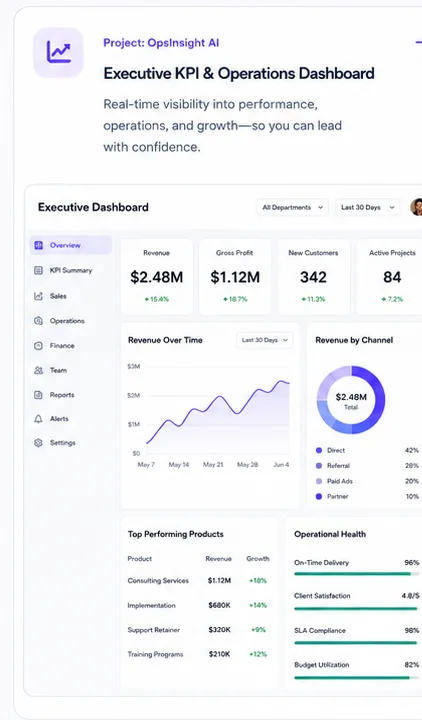422x720 pixels.
Task: Click the Project: OpsInsight AI link
Action: (x=161, y=43)
